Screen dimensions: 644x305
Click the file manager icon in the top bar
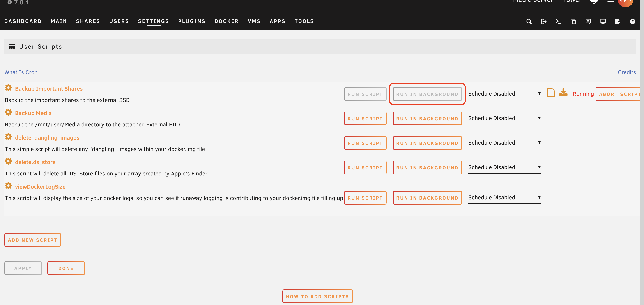(x=573, y=22)
